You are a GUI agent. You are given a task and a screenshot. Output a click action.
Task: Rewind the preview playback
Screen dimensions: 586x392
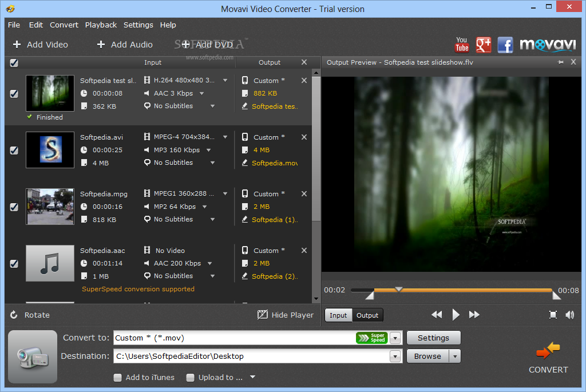437,315
